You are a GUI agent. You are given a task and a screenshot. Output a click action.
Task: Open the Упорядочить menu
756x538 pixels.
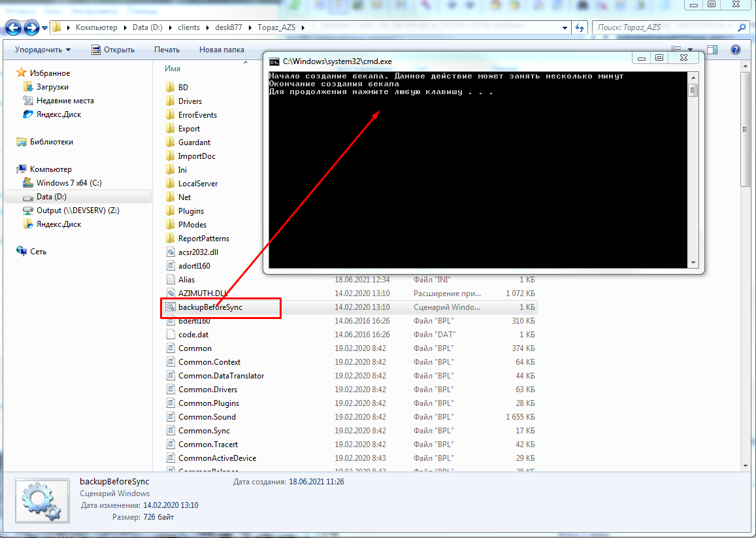click(42, 50)
